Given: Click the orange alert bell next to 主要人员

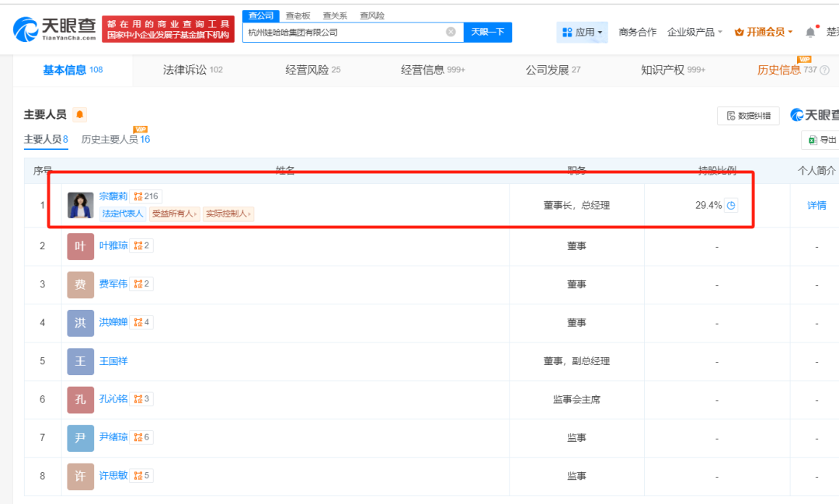Looking at the screenshot, I should tap(80, 114).
